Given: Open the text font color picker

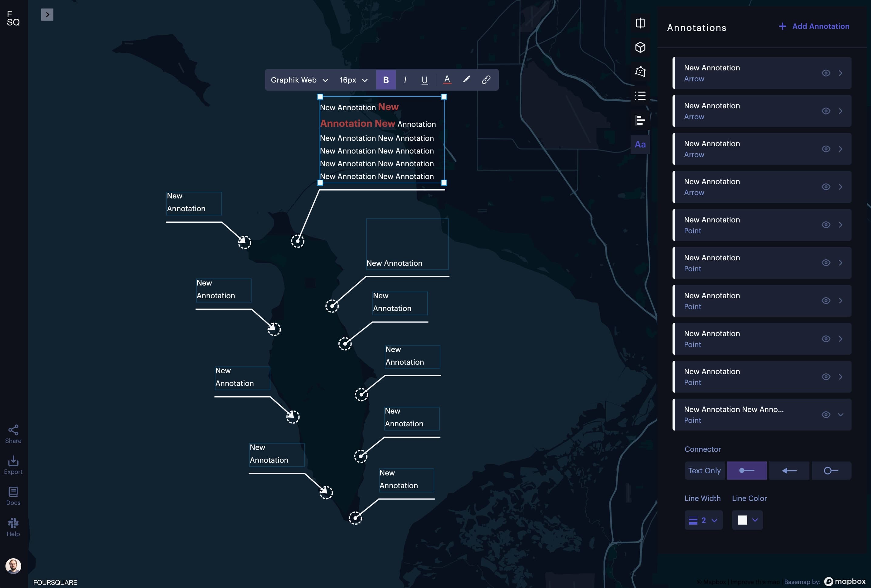Looking at the screenshot, I should 447,79.
